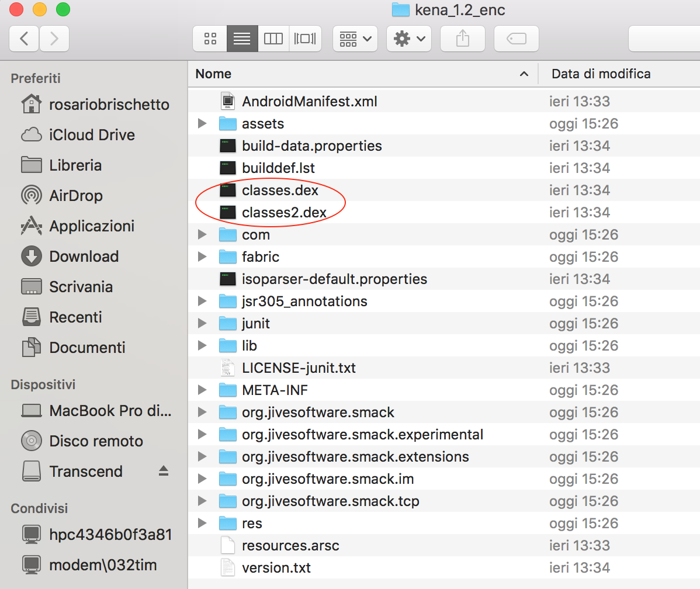Expand the res folder triangle
Image resolution: width=700 pixels, height=589 pixels.
(202, 523)
